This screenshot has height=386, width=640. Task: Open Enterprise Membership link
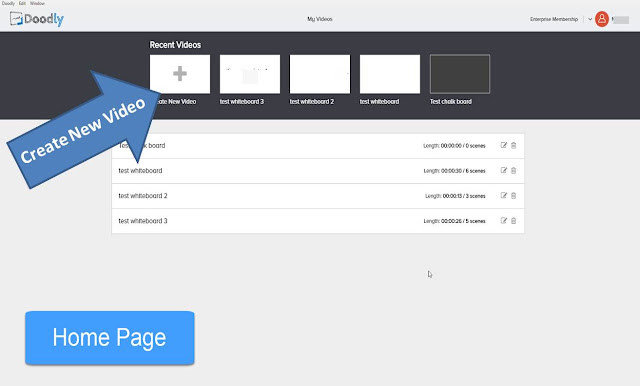coord(554,19)
